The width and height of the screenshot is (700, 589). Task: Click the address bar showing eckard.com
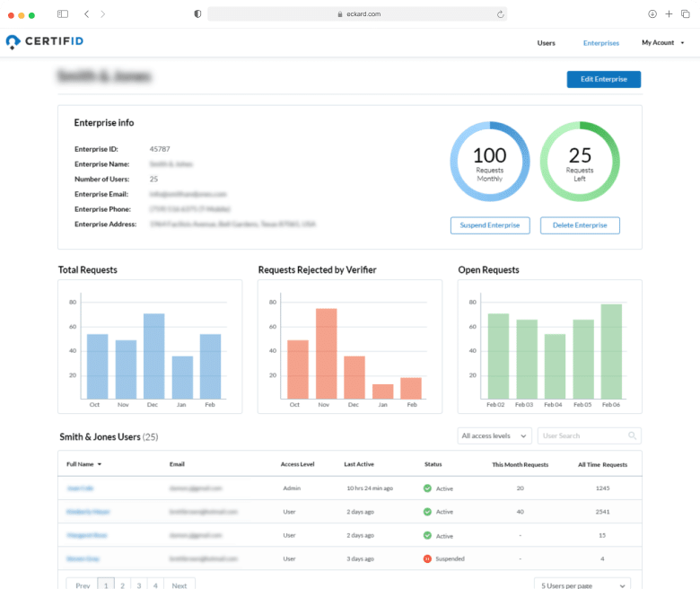pyautogui.click(x=357, y=14)
